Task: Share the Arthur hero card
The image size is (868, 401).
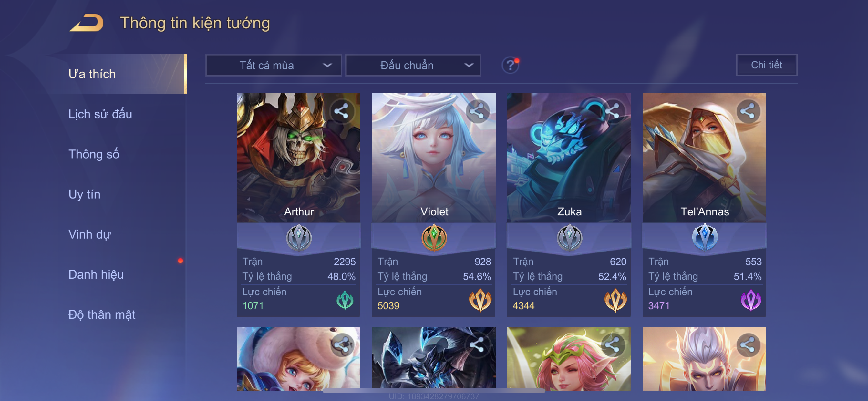Action: click(x=342, y=111)
